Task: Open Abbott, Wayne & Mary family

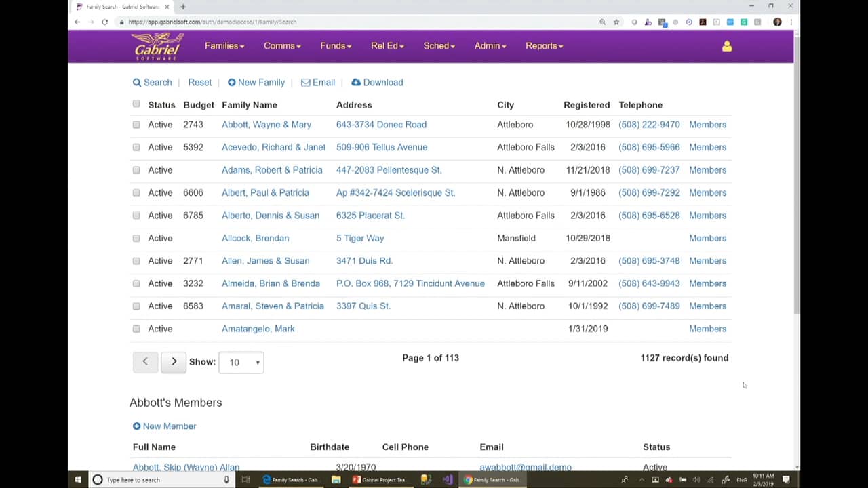Action: click(x=267, y=125)
